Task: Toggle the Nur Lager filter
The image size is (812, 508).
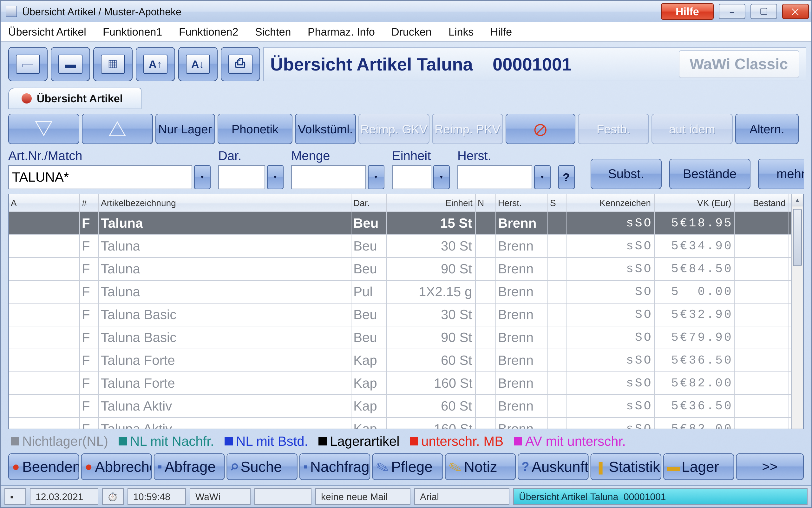Action: [x=185, y=129]
